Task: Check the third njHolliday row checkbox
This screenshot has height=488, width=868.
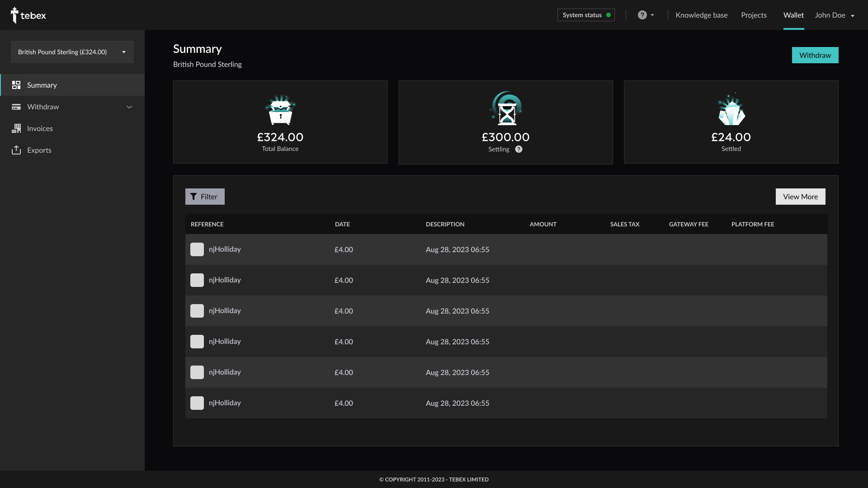Action: click(x=197, y=311)
